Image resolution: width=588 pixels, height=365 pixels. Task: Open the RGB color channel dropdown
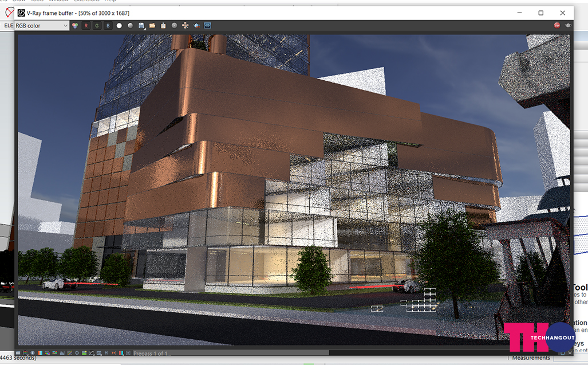[41, 26]
